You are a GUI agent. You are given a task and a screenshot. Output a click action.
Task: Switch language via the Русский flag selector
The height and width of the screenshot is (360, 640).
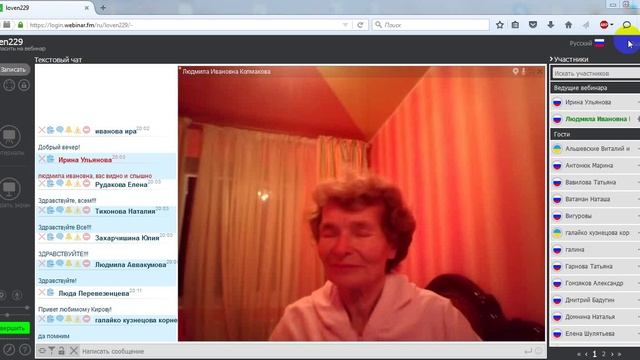click(x=587, y=43)
